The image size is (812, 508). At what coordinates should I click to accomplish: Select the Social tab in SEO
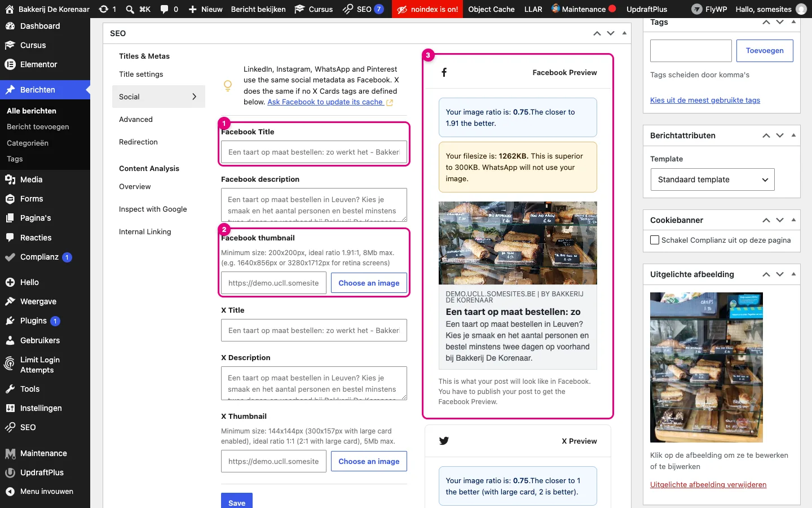tap(158, 97)
